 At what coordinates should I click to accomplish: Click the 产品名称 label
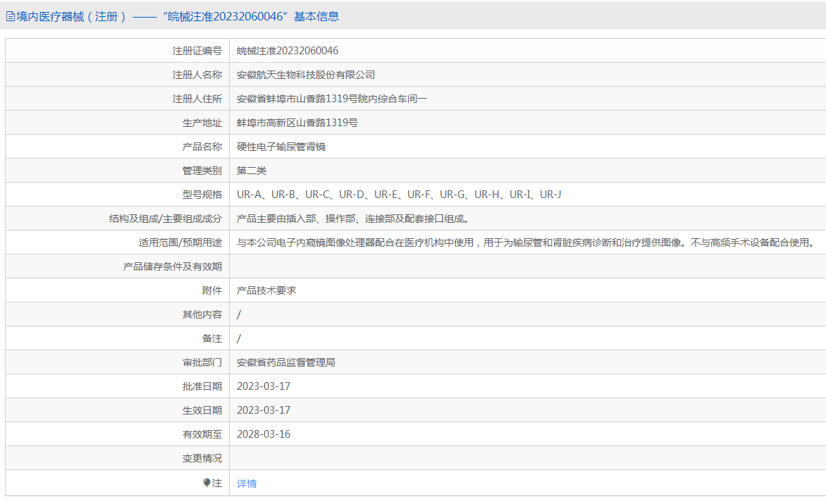pos(202,147)
